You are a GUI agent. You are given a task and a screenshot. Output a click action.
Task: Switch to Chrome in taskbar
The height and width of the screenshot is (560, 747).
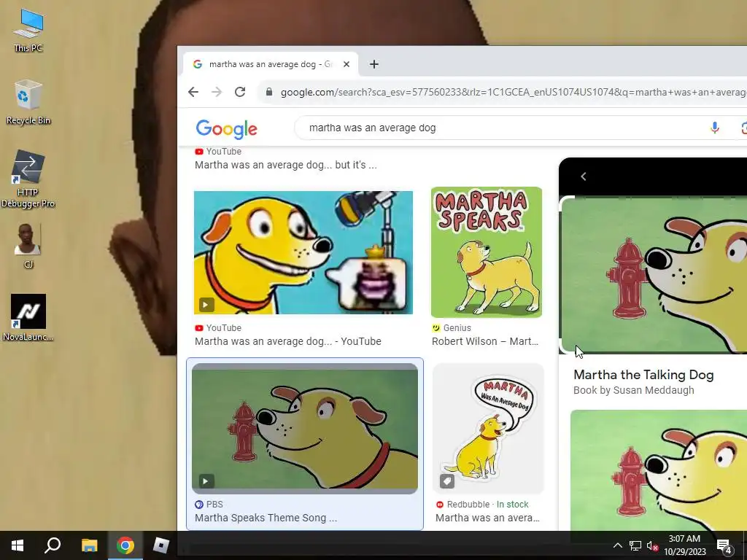click(125, 545)
